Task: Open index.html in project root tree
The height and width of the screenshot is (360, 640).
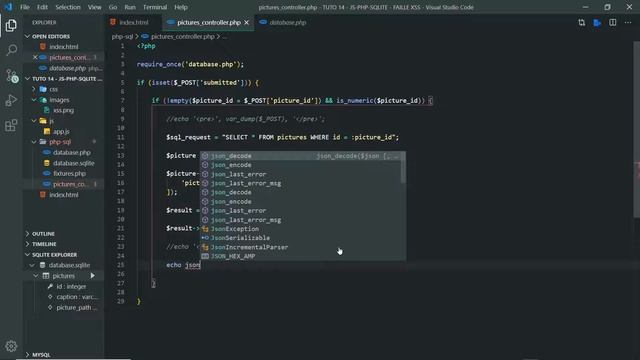Action: click(63, 195)
